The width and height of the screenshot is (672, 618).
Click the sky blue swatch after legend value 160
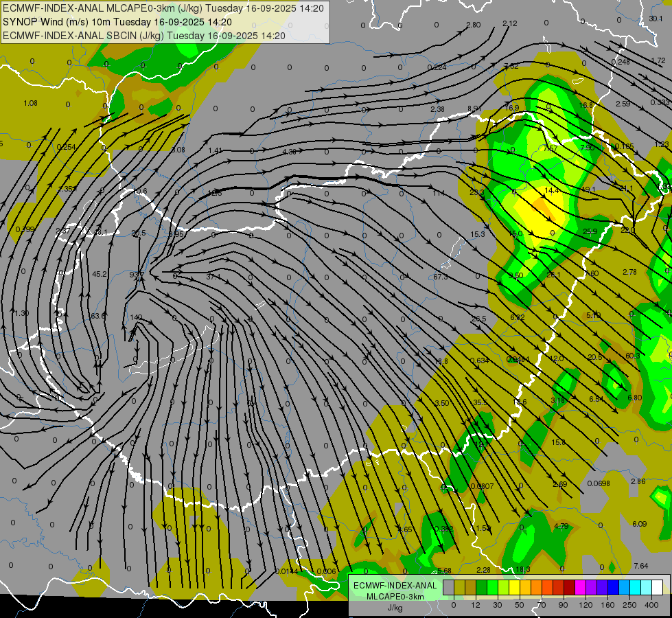pos(624,587)
